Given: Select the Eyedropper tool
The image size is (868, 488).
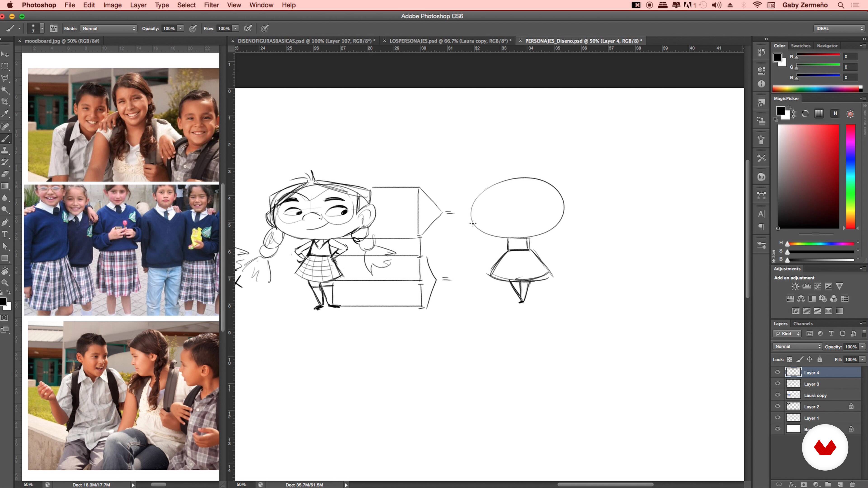Looking at the screenshot, I should (x=5, y=114).
